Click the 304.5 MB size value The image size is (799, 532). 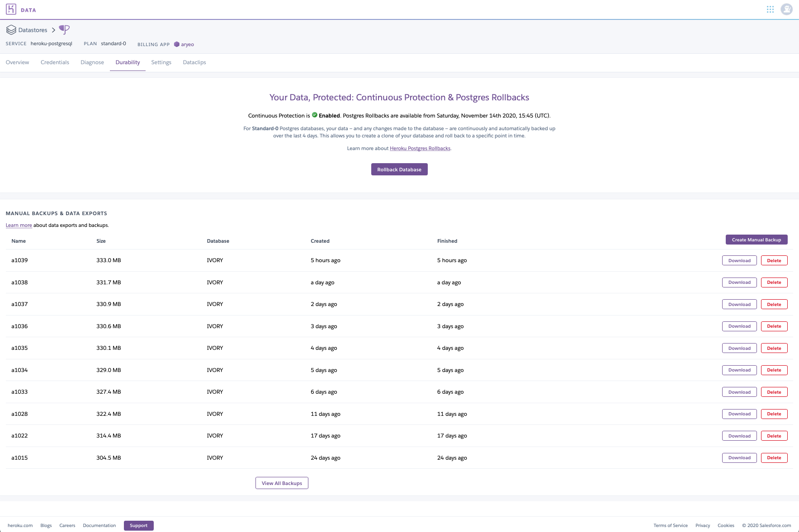pyautogui.click(x=109, y=458)
